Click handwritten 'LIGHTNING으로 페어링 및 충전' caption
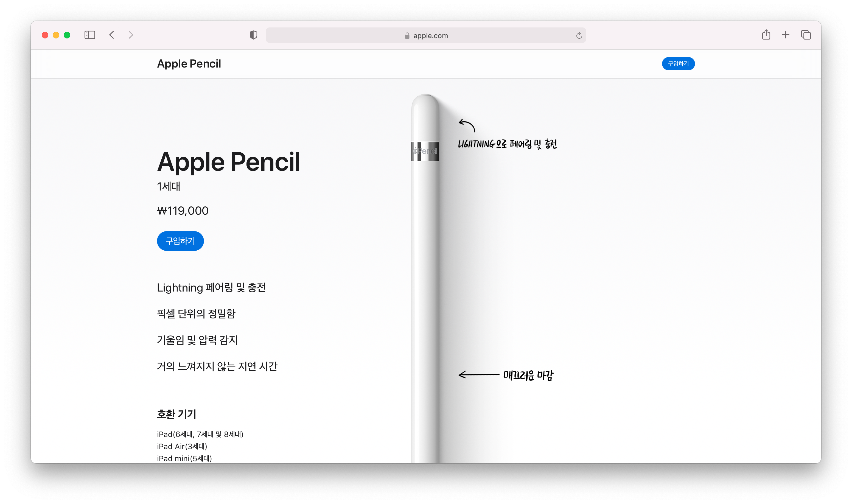 tap(507, 144)
